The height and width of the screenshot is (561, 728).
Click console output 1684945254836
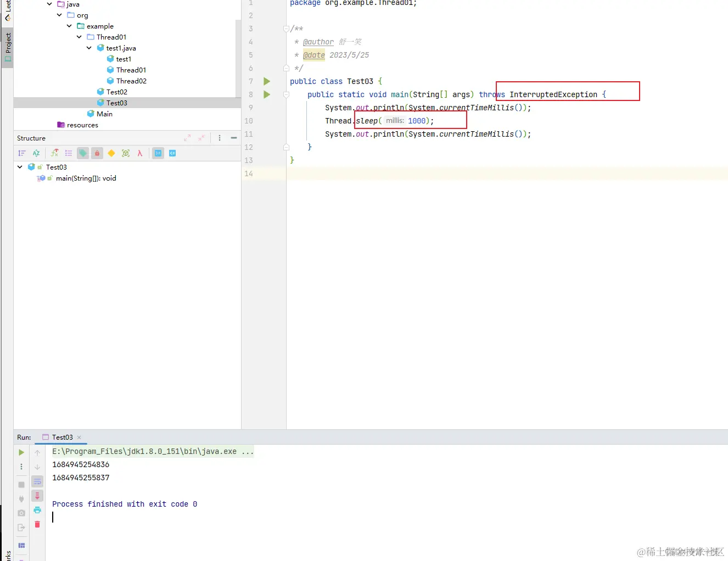tap(81, 464)
